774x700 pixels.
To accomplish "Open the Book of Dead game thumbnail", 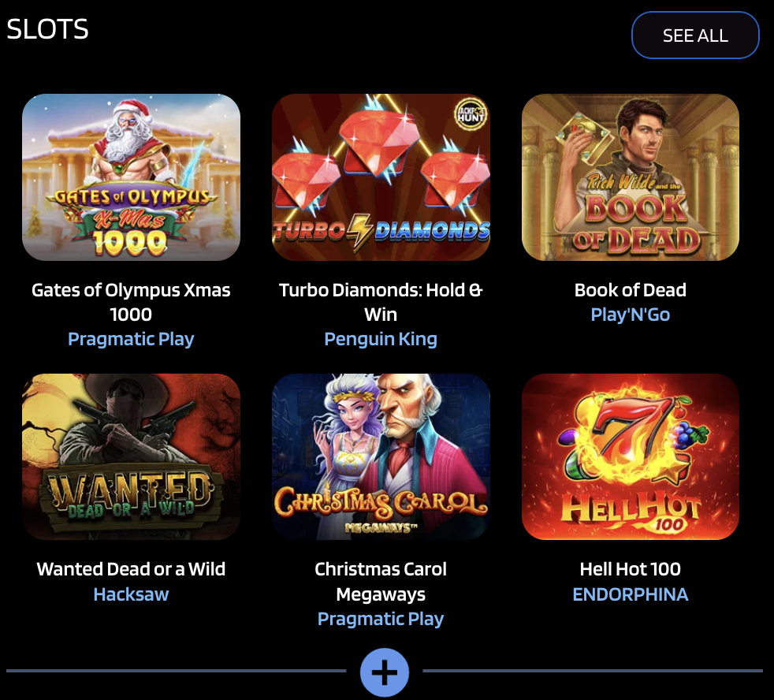I will tap(630, 177).
